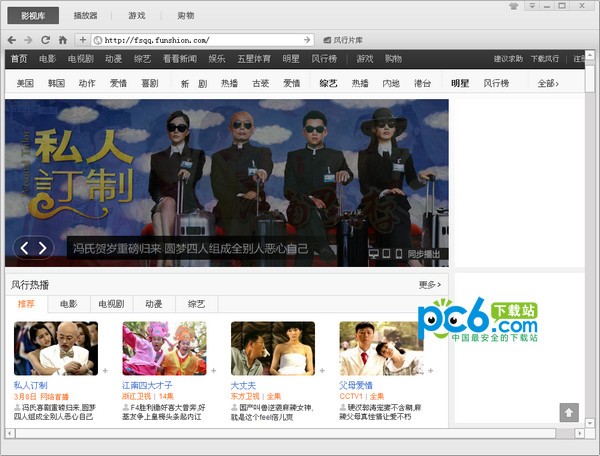Switch to the 播放器 tab
600x456 pixels.
point(86,15)
